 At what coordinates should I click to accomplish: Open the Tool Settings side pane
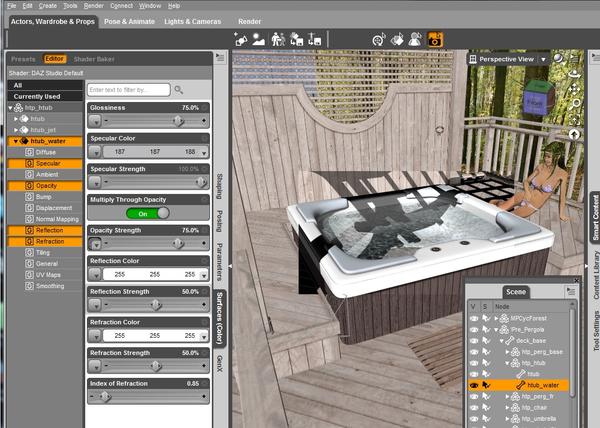(595, 330)
